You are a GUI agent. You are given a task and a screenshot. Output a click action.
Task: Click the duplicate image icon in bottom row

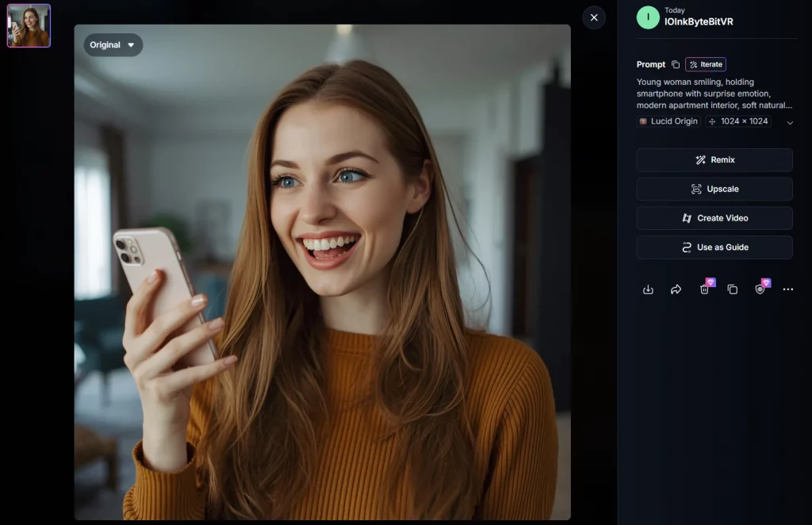pyautogui.click(x=732, y=290)
